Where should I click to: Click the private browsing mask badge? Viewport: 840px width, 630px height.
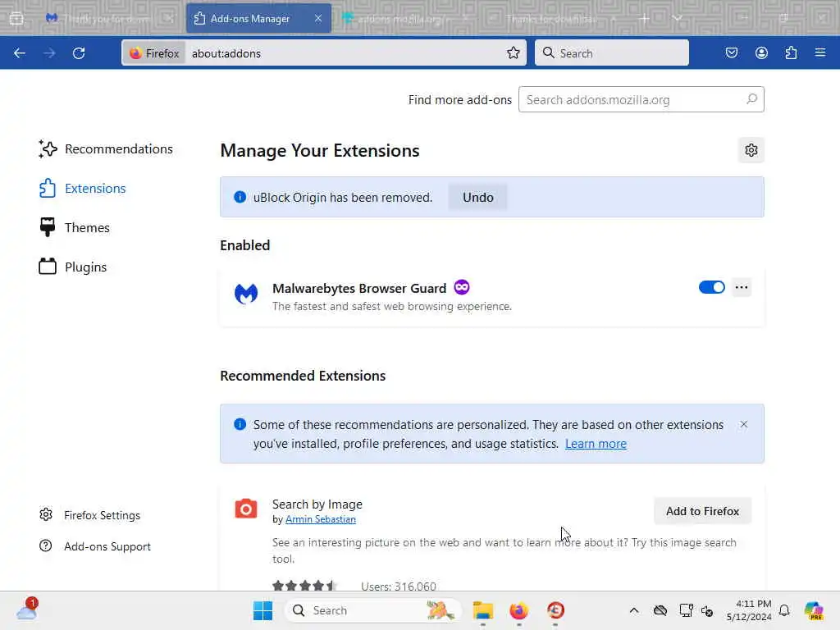461,288
